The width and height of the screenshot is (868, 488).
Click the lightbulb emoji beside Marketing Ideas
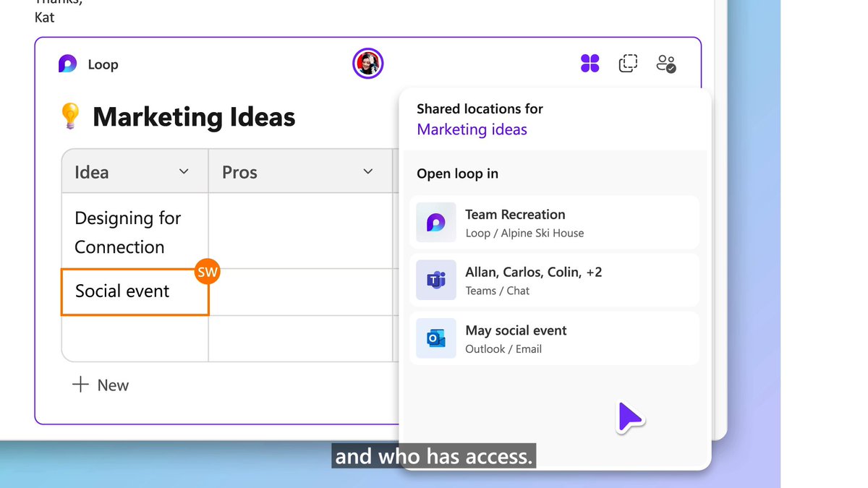tap(69, 116)
